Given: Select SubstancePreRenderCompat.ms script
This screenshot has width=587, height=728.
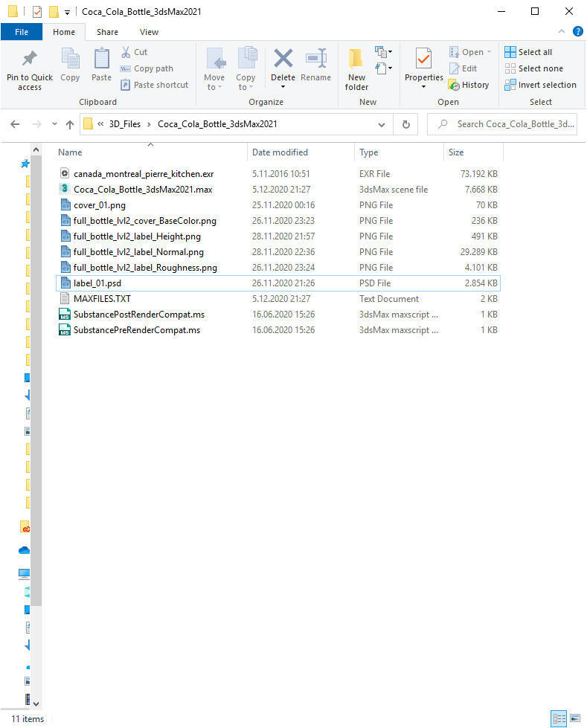Looking at the screenshot, I should click(278, 330).
